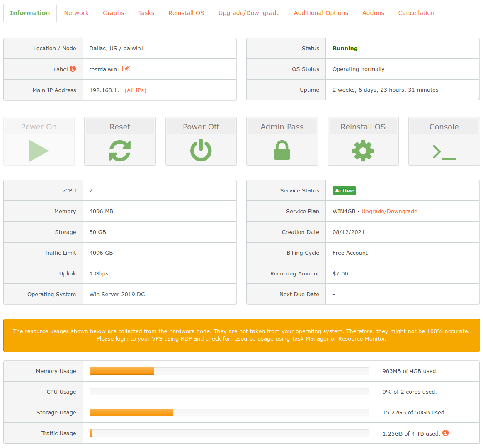Click the Storage Usage progress bar
Screen dimensions: 483x448
click(x=229, y=412)
